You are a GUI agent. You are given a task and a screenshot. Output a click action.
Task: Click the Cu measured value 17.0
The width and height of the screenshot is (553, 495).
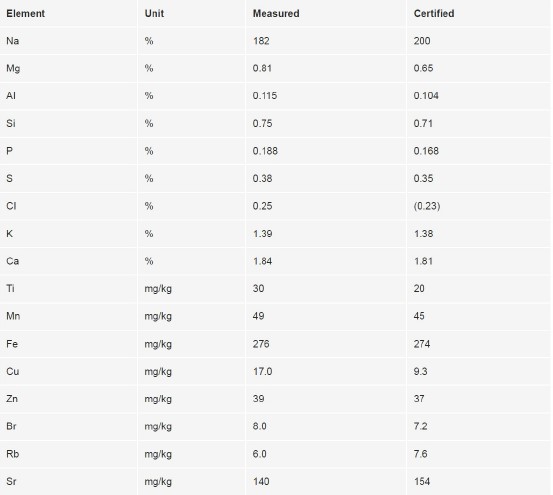262,371
